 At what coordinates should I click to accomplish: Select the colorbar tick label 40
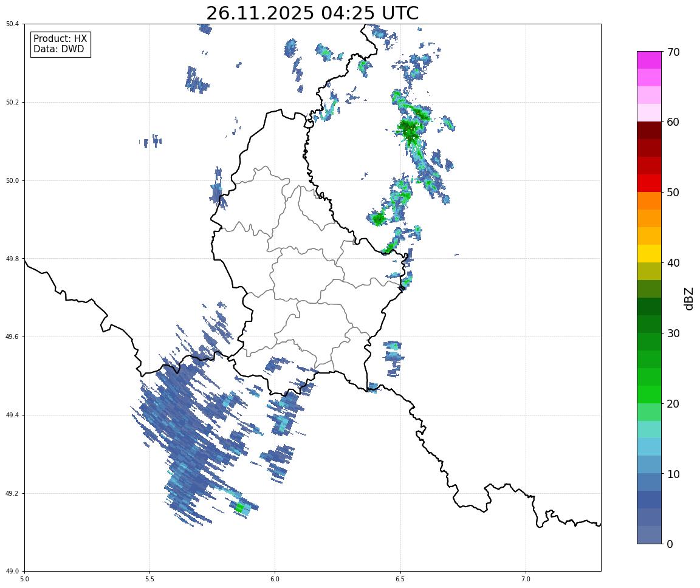click(673, 263)
